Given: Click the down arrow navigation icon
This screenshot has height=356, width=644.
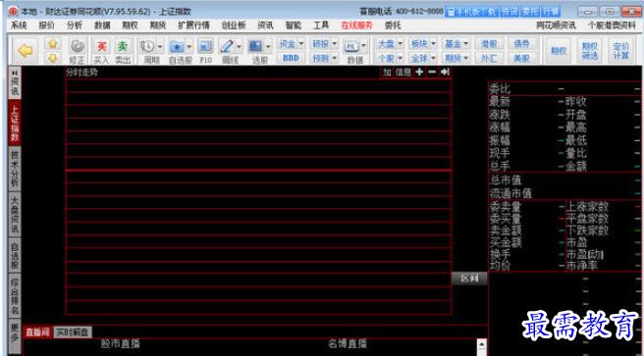Looking at the screenshot, I should coord(53,58).
